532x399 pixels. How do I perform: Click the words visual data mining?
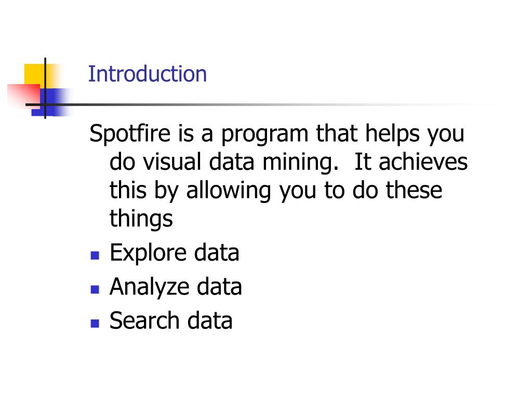(241, 162)
